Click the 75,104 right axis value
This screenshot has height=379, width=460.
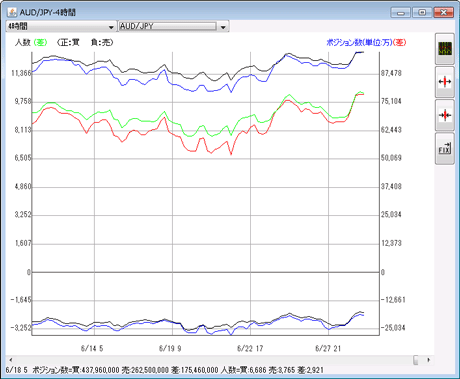391,101
